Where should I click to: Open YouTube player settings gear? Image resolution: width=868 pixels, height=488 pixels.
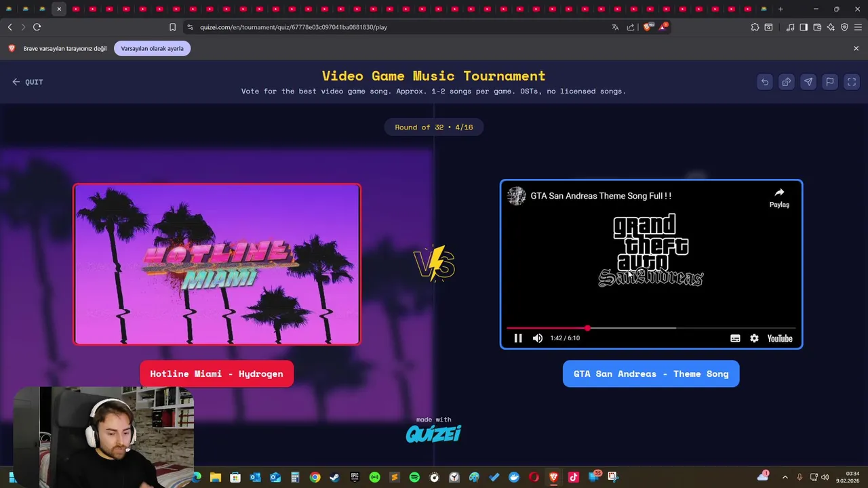pyautogui.click(x=754, y=338)
